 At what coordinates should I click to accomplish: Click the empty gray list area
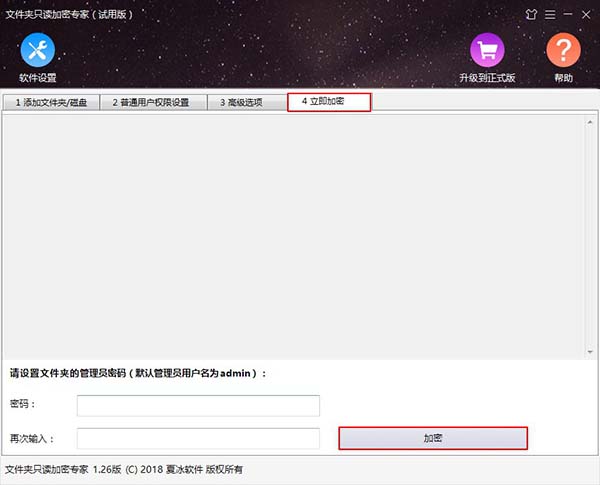pos(296,235)
